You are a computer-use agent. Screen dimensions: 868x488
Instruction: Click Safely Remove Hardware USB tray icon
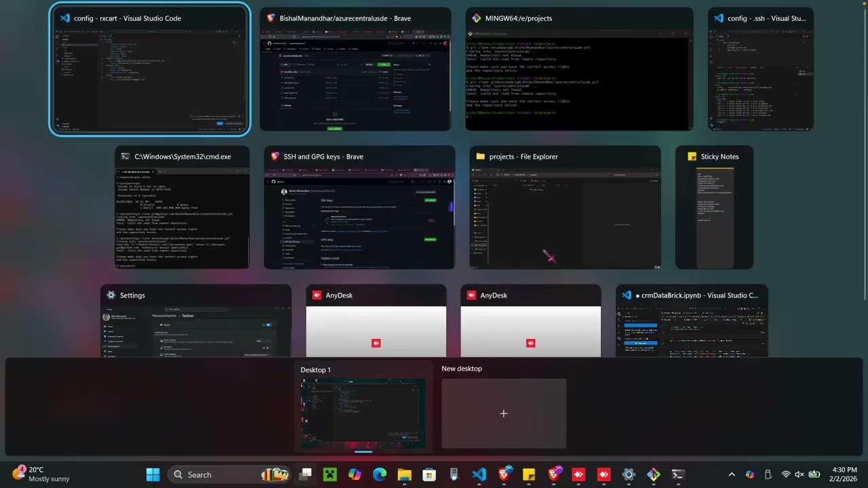tap(768, 474)
